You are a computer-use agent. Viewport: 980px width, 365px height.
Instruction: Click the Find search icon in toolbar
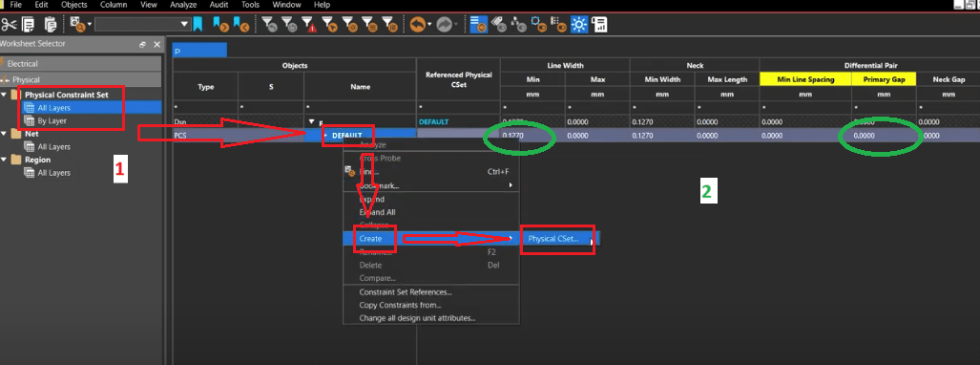point(78,25)
